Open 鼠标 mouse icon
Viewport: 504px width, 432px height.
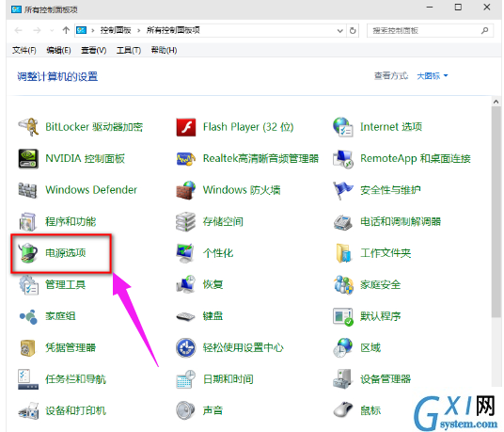343,409
